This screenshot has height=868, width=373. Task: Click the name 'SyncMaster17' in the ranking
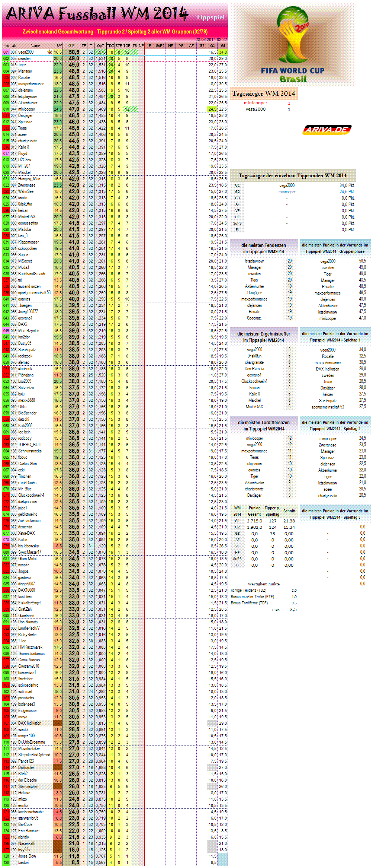click(x=30, y=552)
